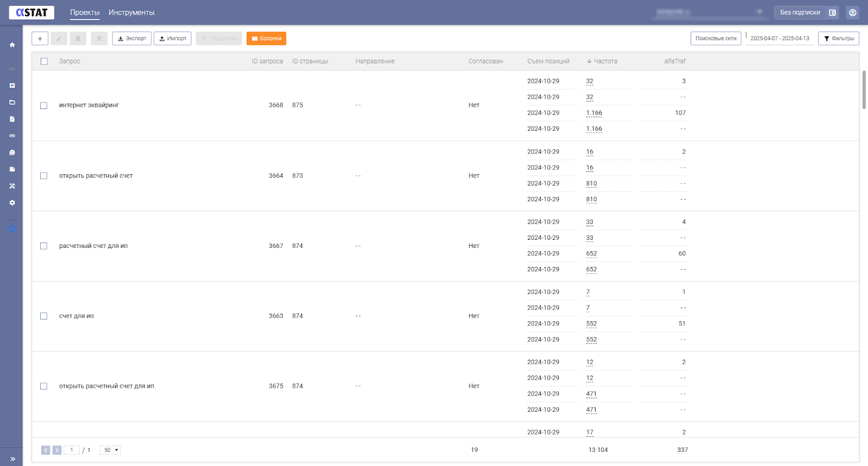Viewport: 868px width, 466px height.
Task: Open the Колонки columns button
Action: (266, 39)
